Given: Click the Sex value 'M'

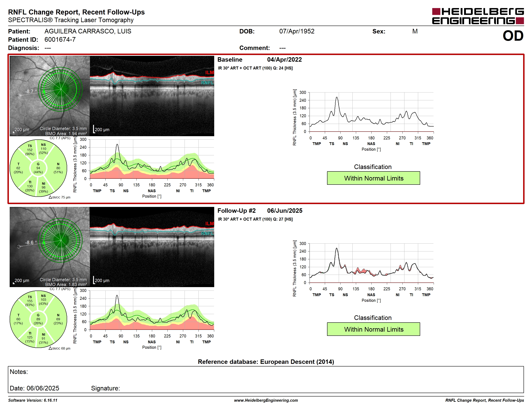Looking at the screenshot, I should point(415,31).
